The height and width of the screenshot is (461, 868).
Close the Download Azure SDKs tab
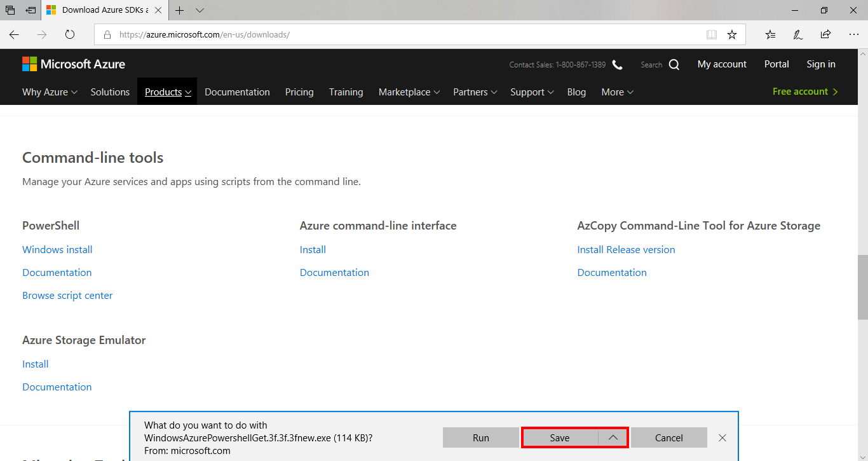coord(158,10)
